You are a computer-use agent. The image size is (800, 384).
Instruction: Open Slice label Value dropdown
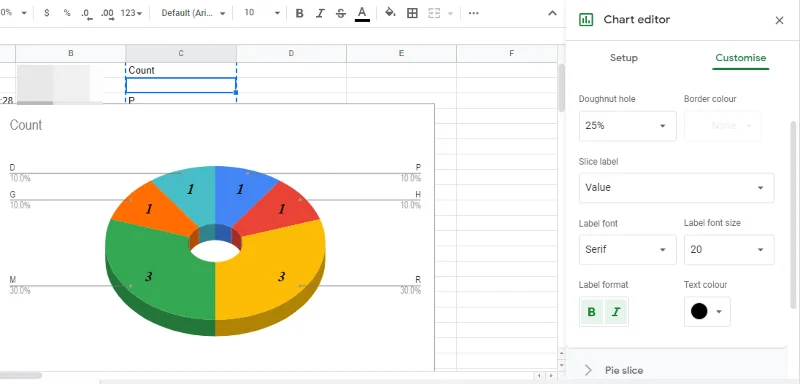[x=676, y=188]
